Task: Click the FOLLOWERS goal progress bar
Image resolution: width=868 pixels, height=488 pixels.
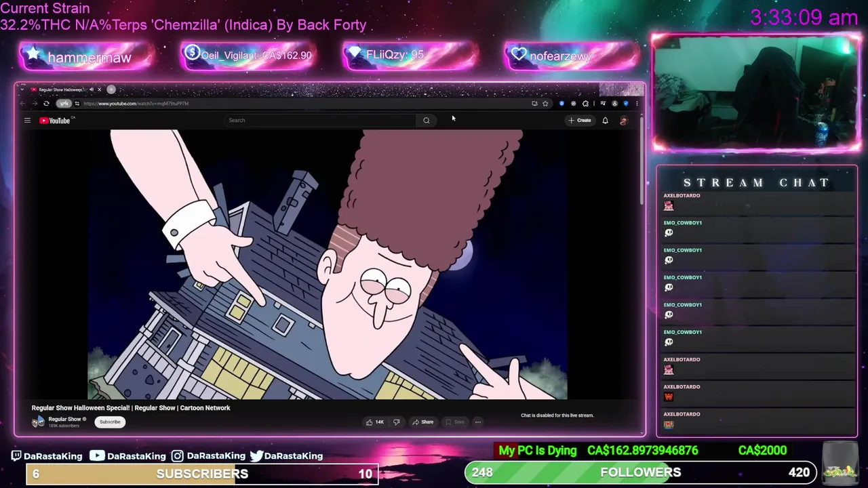Action: (640, 472)
